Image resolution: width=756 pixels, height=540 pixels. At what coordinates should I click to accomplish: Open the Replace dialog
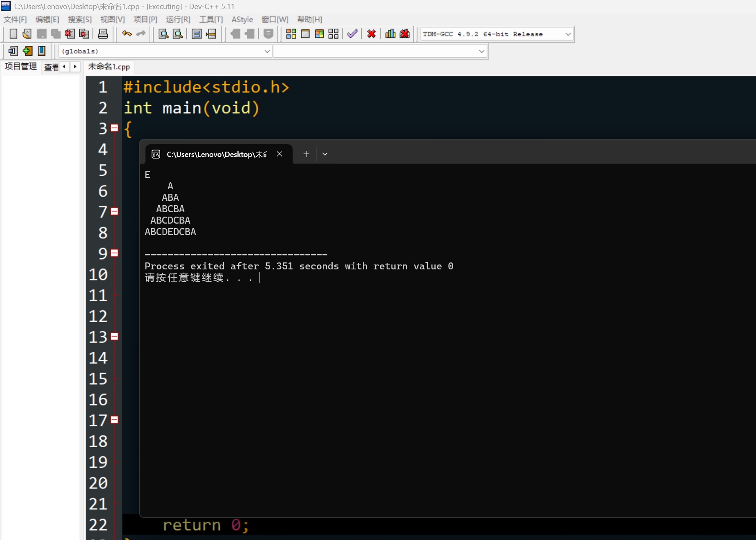click(x=178, y=34)
